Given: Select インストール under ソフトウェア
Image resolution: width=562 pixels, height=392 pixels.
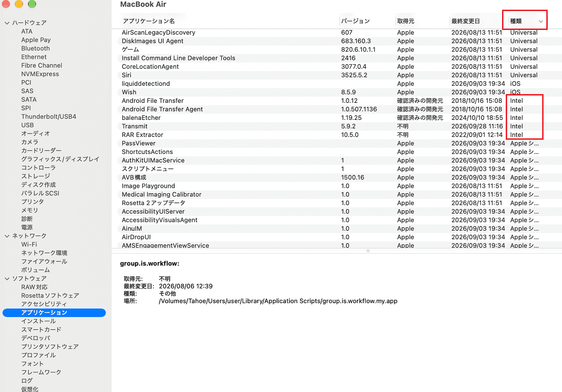Looking at the screenshot, I should (x=38, y=321).
